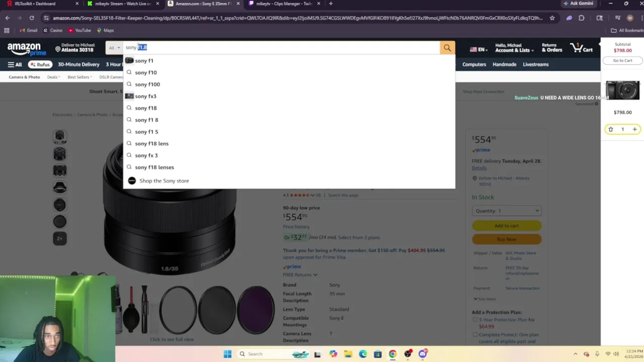Go back with the browser back arrow
The height and width of the screenshot is (362, 644).
point(8,18)
